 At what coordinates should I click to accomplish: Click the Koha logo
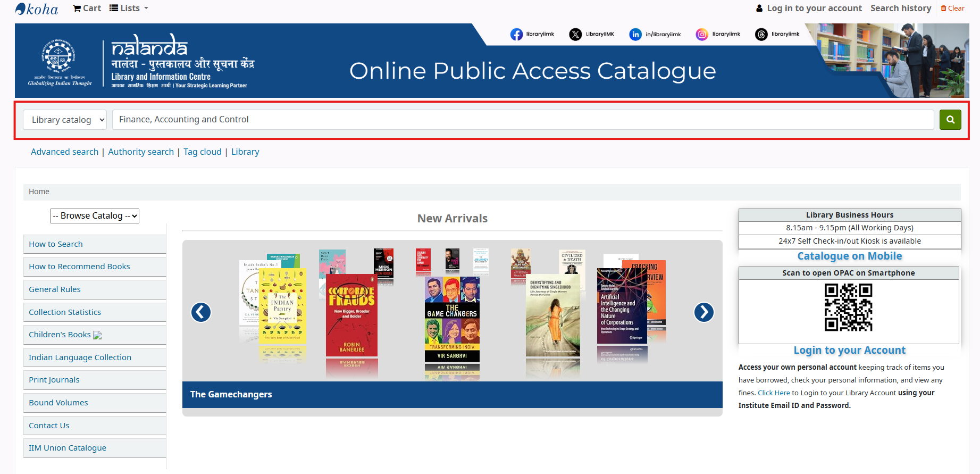coord(37,9)
